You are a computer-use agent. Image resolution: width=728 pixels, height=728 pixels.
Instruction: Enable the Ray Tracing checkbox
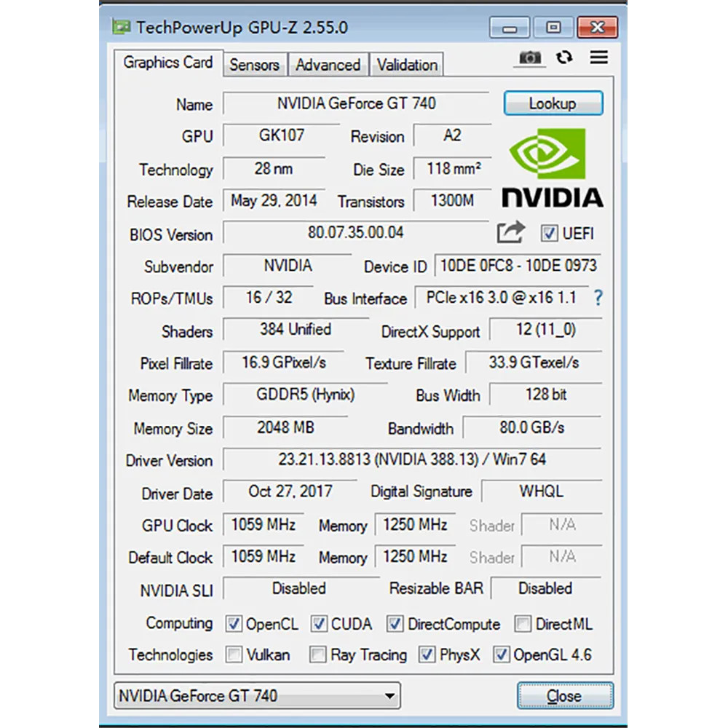pos(318,654)
